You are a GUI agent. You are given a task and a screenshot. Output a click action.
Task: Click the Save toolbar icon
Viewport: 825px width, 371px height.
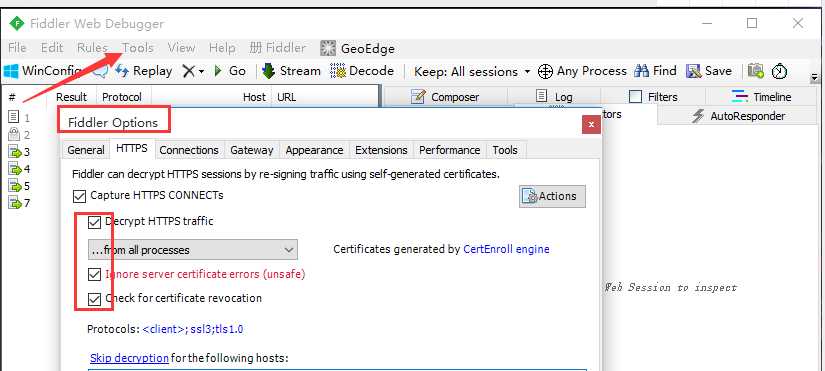[x=693, y=71]
